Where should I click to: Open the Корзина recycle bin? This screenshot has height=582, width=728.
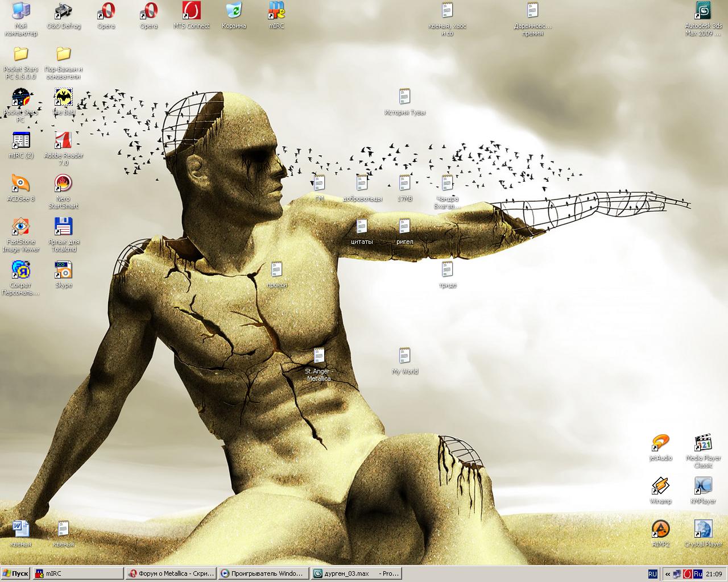[x=234, y=11]
